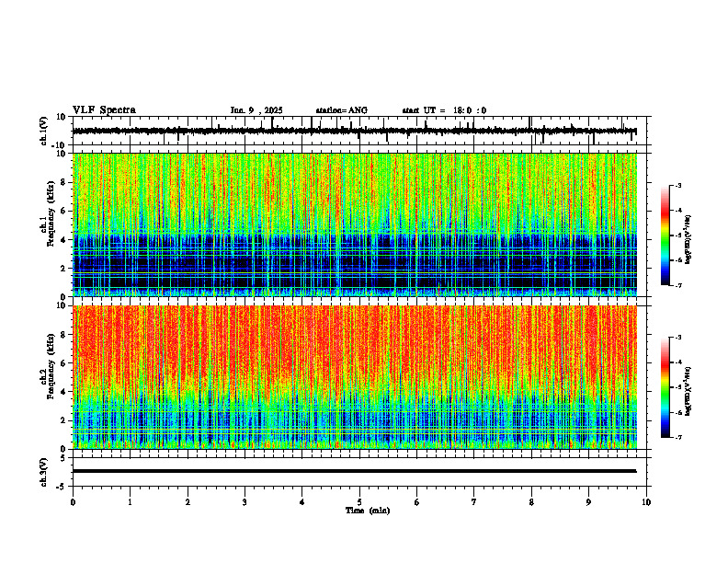Click the -7 label on ch.2 colorbar
Screen dimensions: 728x563
(x=677, y=438)
